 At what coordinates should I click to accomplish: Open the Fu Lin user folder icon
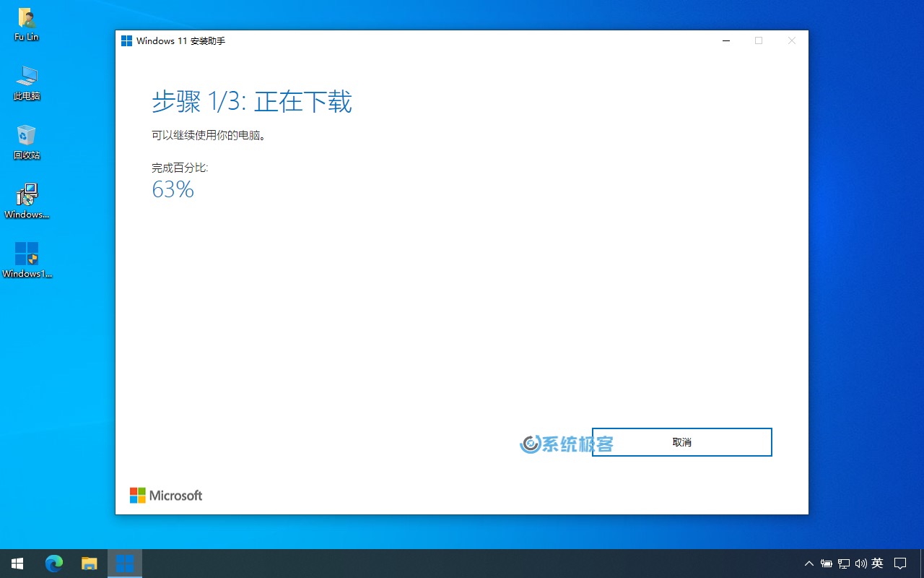tap(27, 24)
